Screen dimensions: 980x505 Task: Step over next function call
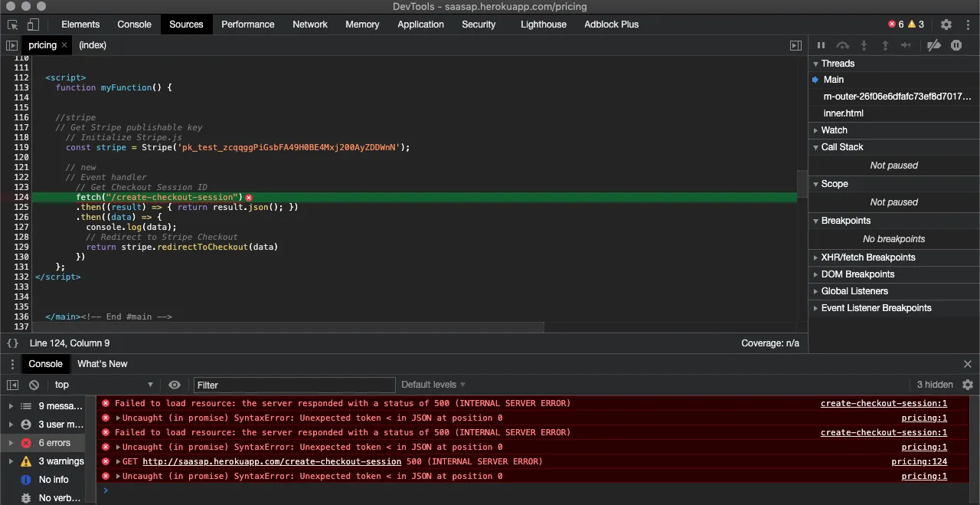tap(842, 45)
